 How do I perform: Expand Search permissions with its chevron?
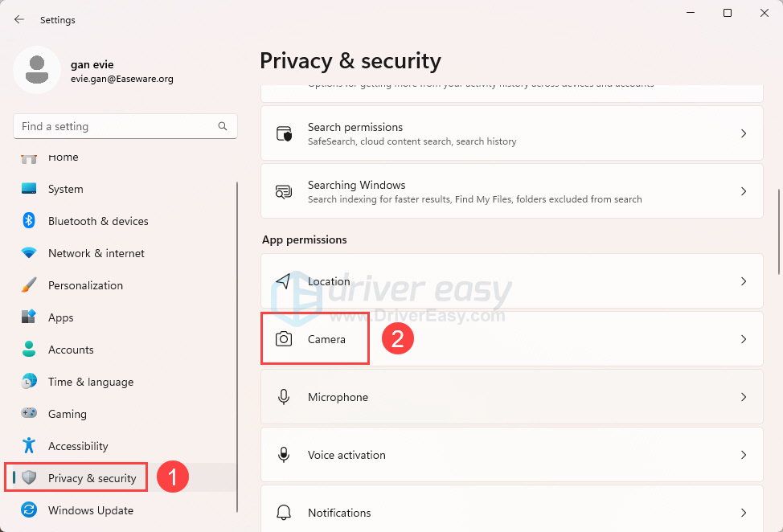pyautogui.click(x=744, y=133)
